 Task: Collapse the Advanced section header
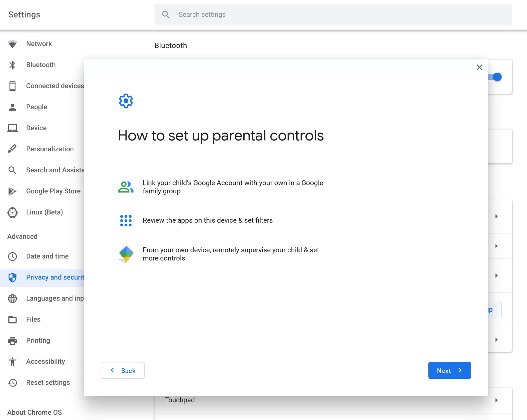pos(22,237)
